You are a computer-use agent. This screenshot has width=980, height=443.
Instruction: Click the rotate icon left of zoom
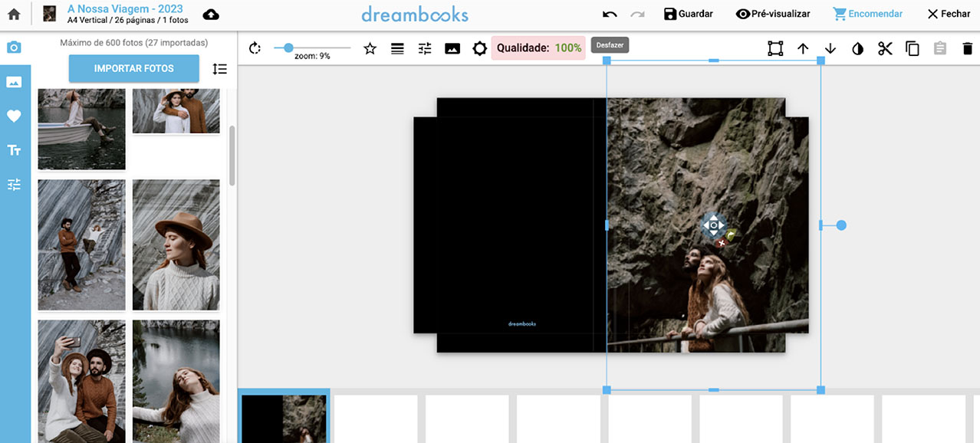pos(255,48)
